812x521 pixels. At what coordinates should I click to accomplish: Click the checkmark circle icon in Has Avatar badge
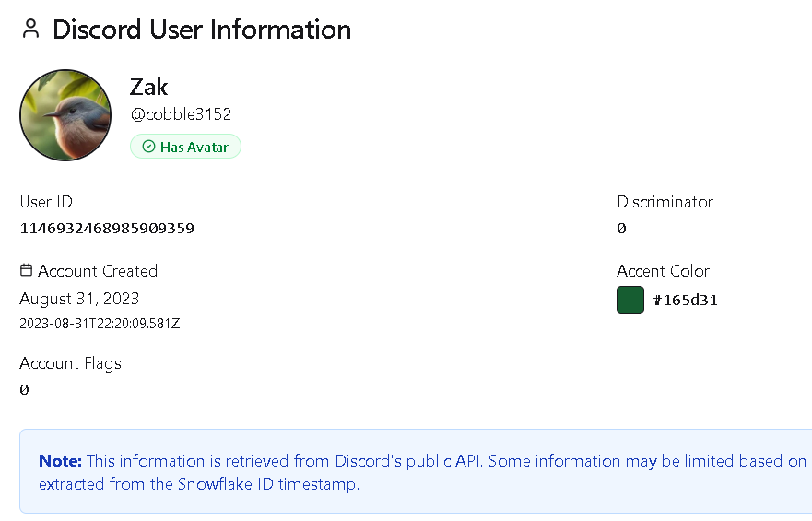click(148, 147)
